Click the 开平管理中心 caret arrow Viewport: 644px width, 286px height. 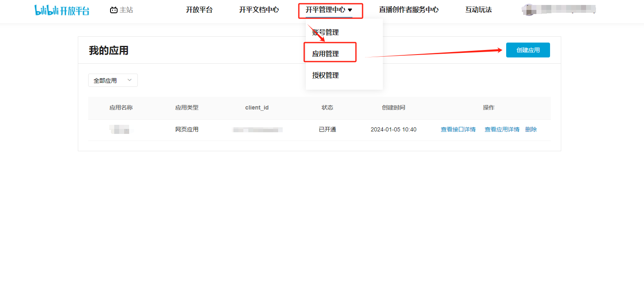[x=350, y=10]
